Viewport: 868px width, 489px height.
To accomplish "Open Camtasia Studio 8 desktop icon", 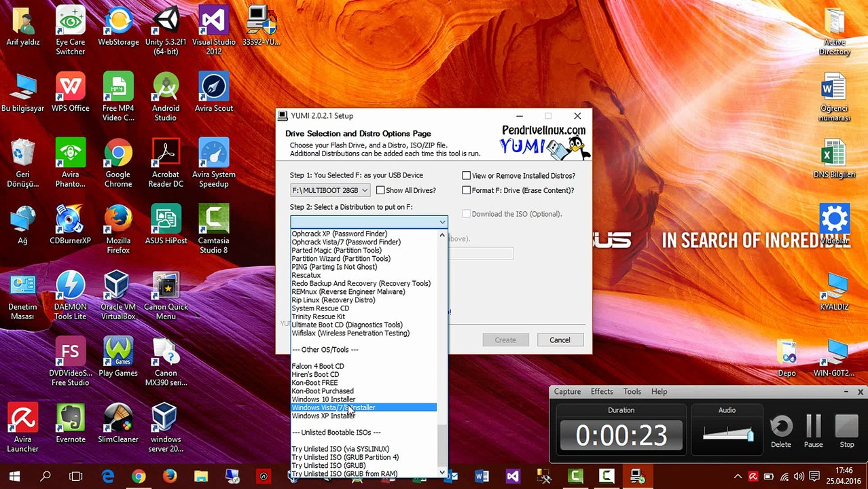I will (214, 229).
